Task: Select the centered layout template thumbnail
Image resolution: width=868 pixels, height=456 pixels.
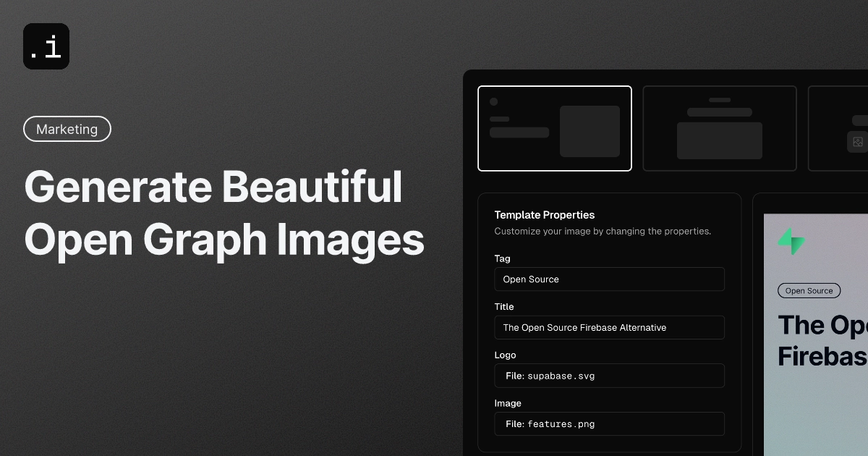Action: point(719,128)
